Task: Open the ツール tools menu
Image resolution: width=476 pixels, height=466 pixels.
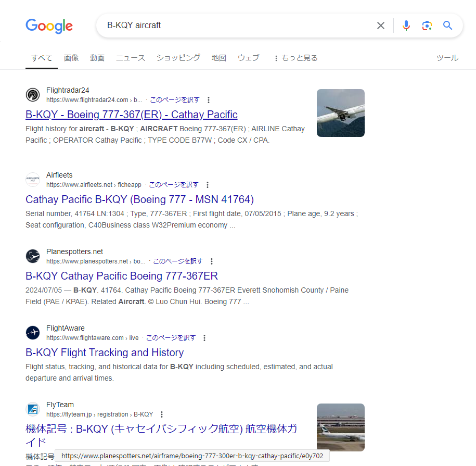Action: coord(447,58)
